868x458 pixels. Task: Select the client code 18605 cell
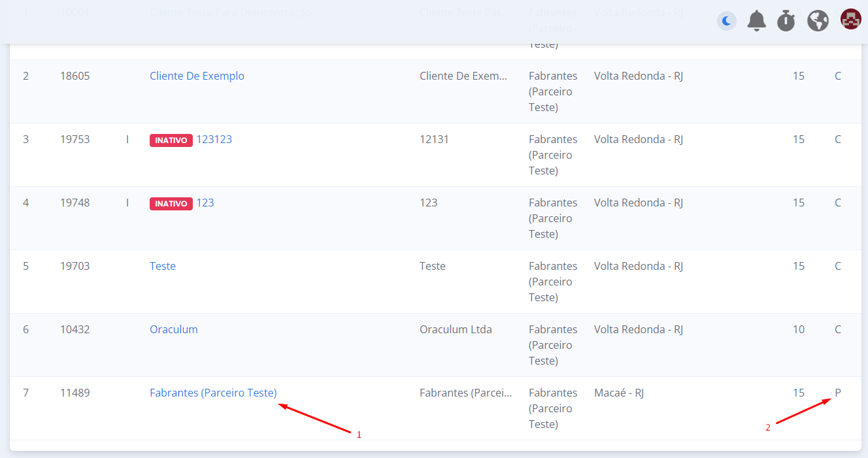75,76
